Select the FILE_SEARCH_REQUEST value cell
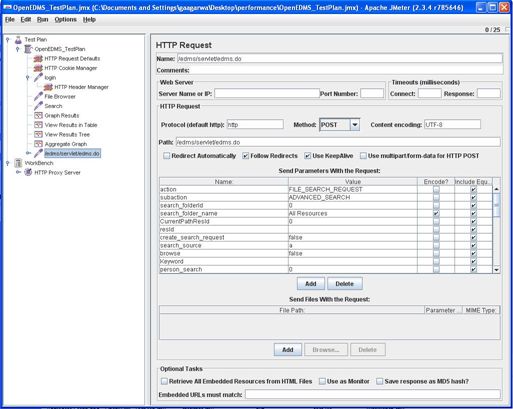513x409 pixels. point(353,189)
